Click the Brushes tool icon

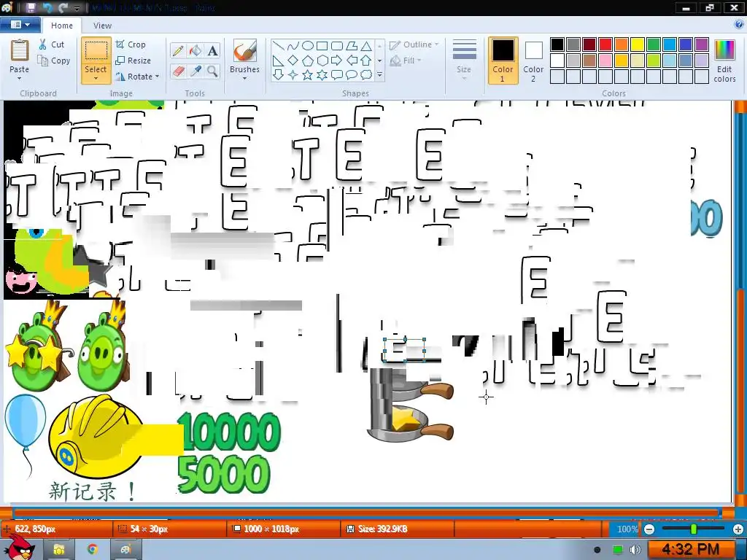coord(245,50)
